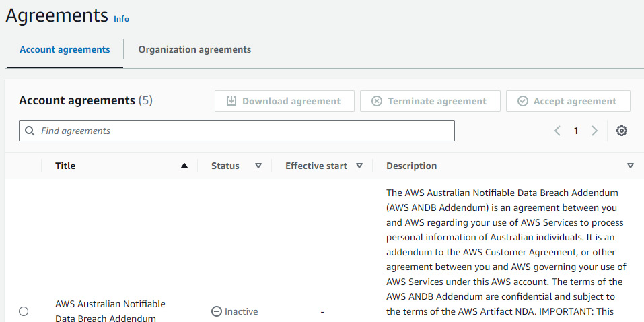This screenshot has width=644, height=322.
Task: Sort by Status column arrow
Action: (x=258, y=166)
